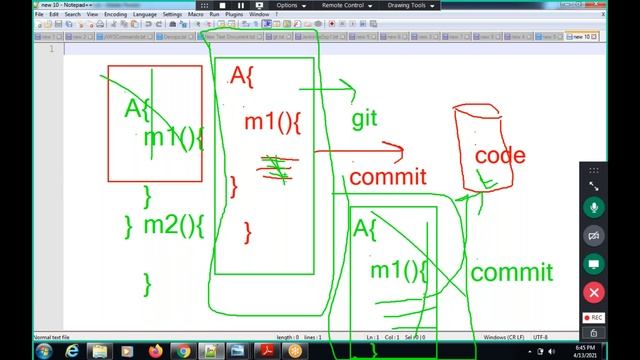Open the Options dropdown
The image size is (640, 360).
(x=291, y=5)
